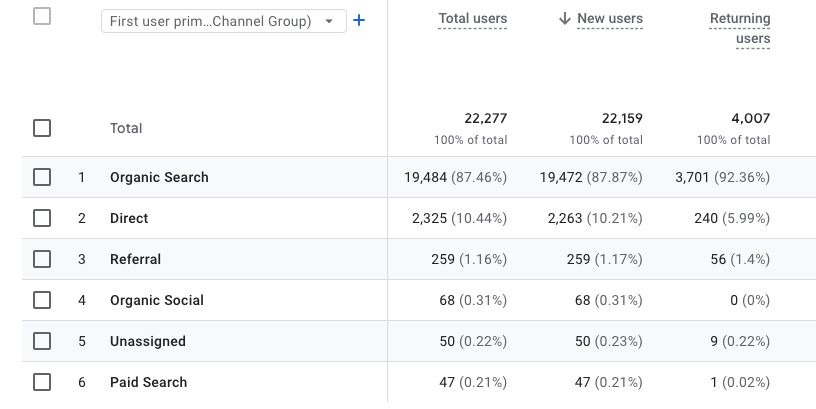Click the Referral channel name
This screenshot has height=409, width=816.
click(135, 259)
